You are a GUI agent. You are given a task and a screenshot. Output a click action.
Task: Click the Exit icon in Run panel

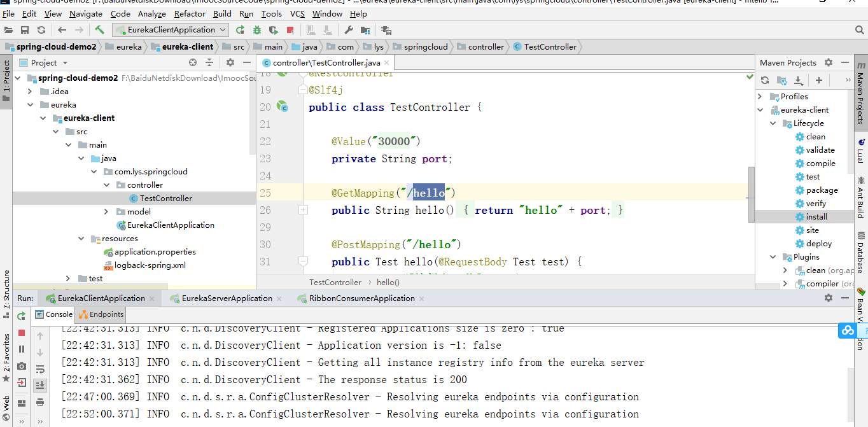pos(22,382)
